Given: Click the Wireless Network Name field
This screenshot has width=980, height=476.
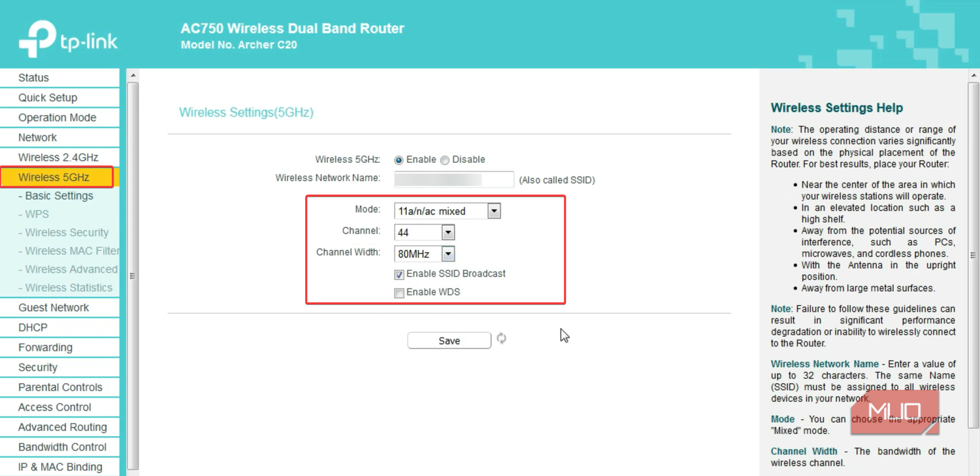Looking at the screenshot, I should coord(454,180).
